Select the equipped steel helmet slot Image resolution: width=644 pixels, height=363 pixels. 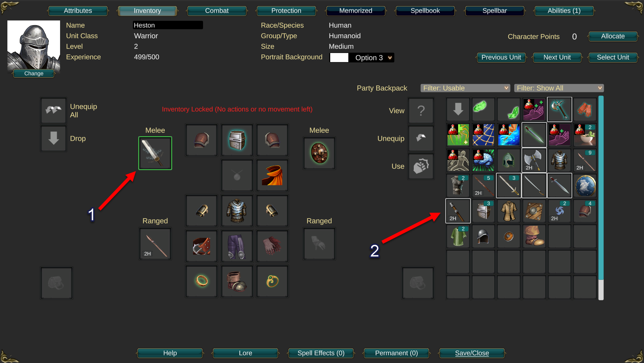237,140
